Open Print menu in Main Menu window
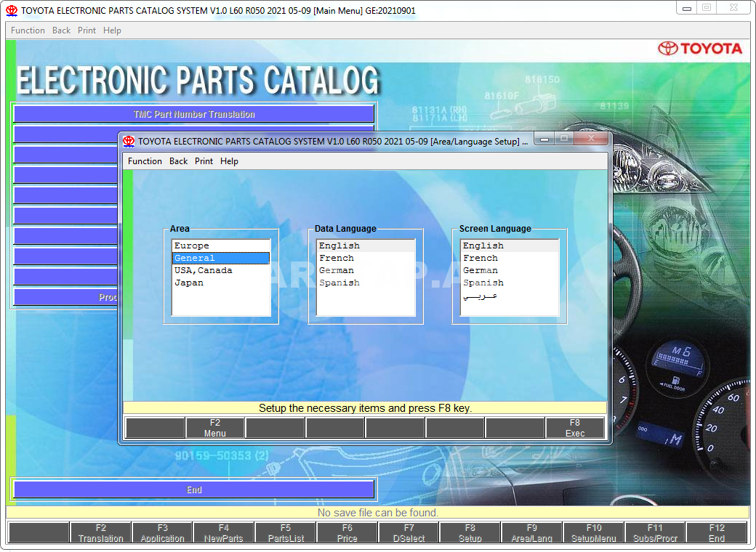 point(87,31)
